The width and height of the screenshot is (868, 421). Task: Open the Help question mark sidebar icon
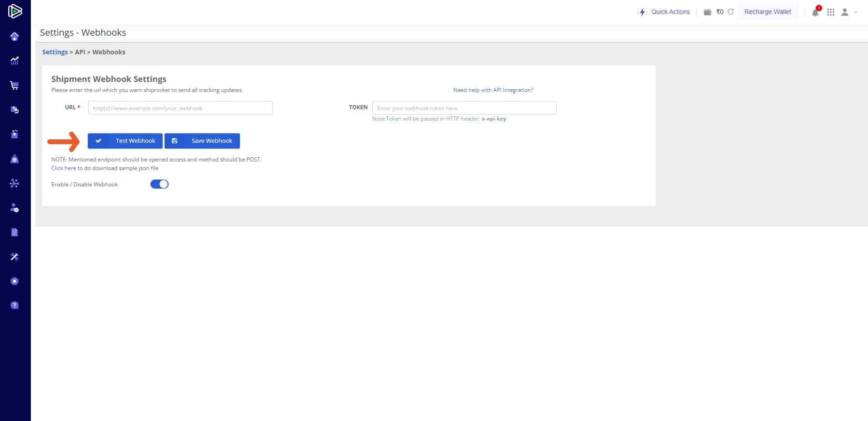(x=15, y=305)
